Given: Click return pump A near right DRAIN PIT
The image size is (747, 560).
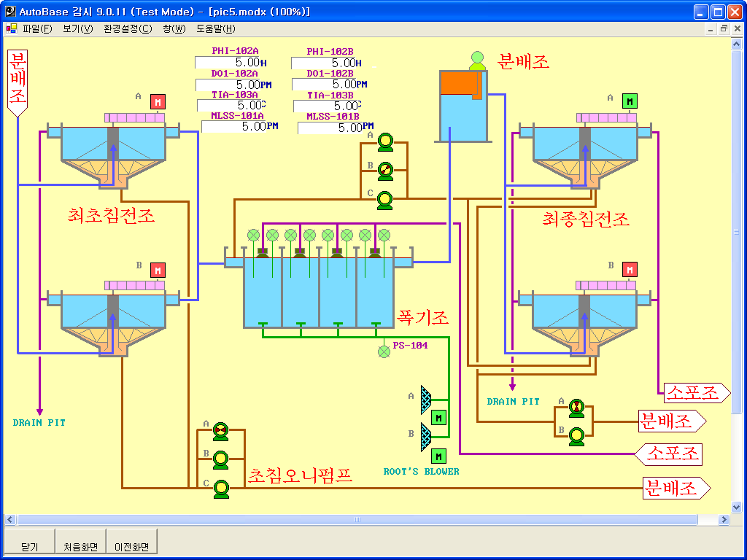Looking at the screenshot, I should tap(576, 408).
